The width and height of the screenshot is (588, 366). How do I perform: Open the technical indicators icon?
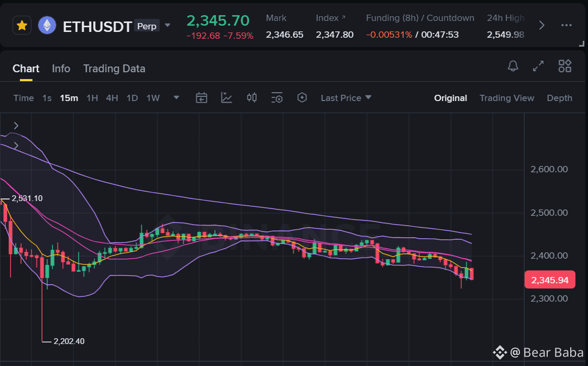click(x=227, y=98)
